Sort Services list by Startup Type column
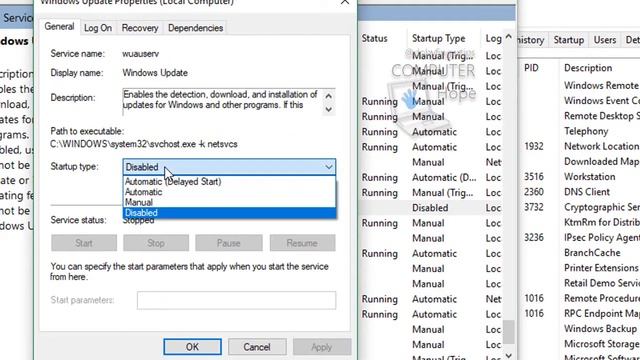The width and height of the screenshot is (640, 360). 439,38
